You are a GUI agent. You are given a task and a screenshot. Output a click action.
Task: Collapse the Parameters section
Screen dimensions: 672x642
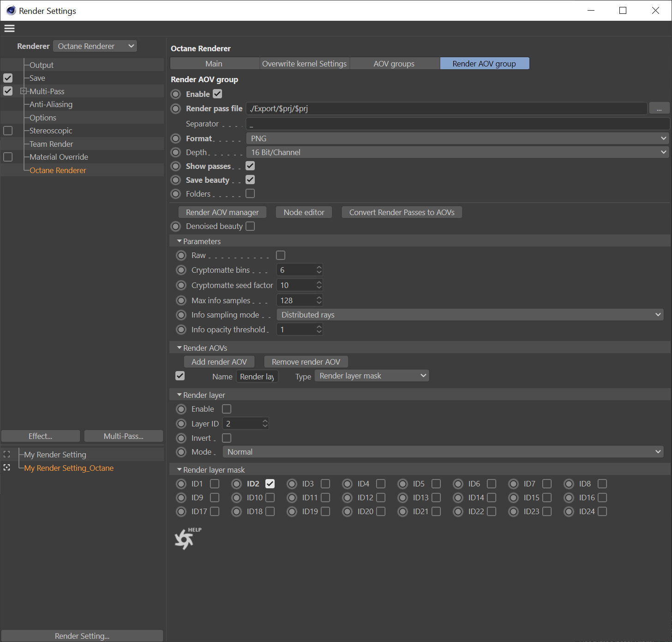[x=180, y=241]
